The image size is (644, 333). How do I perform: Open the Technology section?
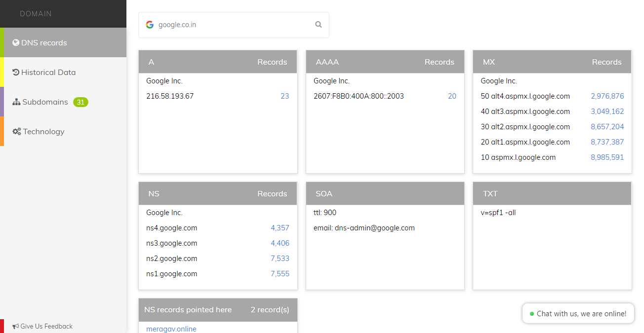point(63,132)
